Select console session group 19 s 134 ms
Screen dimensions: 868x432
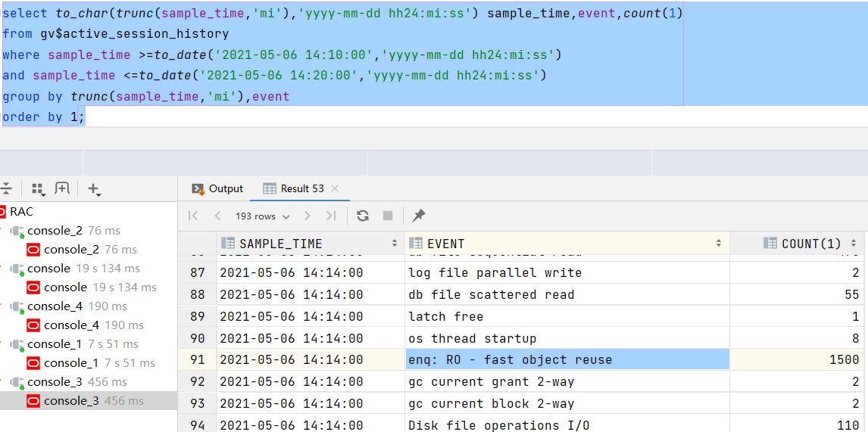pyautogui.click(x=75, y=269)
